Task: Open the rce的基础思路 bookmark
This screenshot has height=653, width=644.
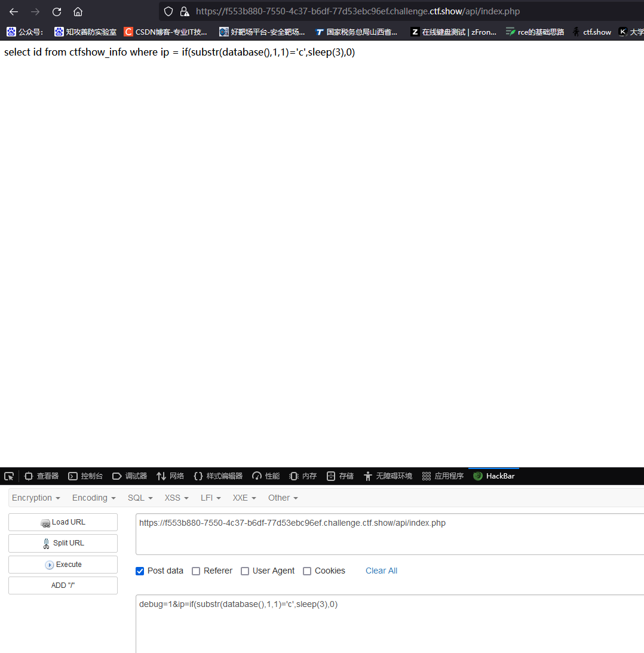Action: click(x=535, y=32)
